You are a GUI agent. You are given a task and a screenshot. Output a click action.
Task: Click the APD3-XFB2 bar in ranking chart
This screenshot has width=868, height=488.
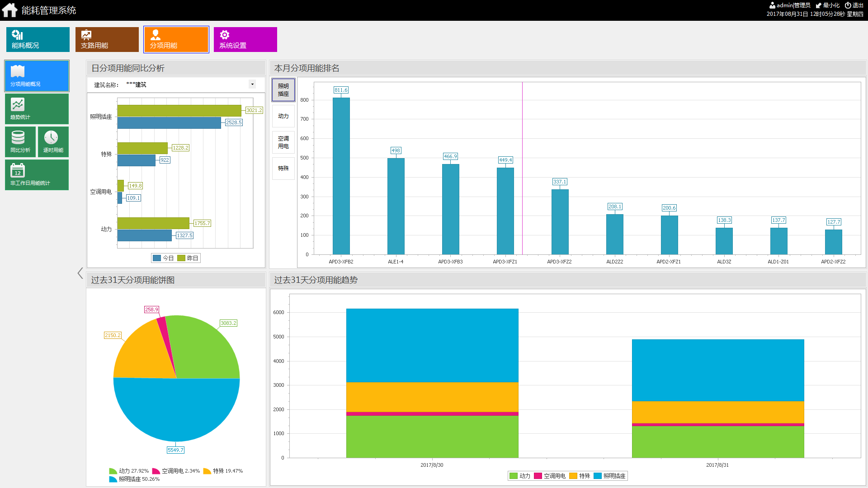click(341, 176)
